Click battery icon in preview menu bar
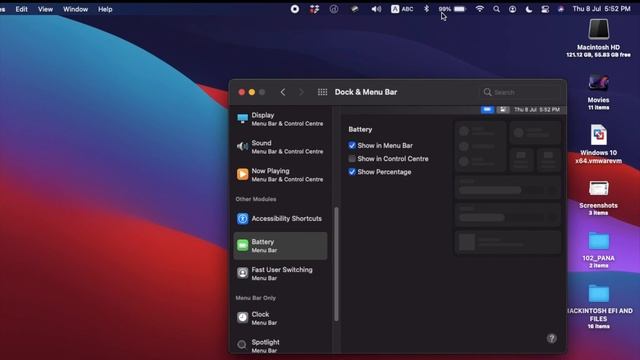The image size is (640, 360). [x=487, y=109]
